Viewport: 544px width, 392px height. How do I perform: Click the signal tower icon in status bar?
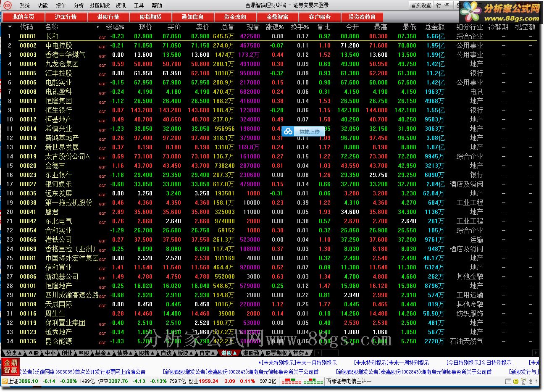[523, 381]
